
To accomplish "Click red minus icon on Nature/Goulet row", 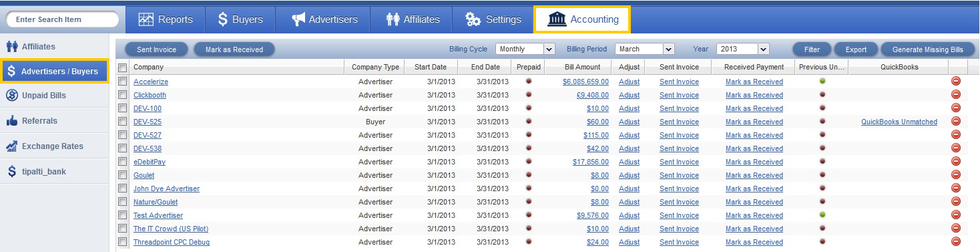I will tap(955, 202).
